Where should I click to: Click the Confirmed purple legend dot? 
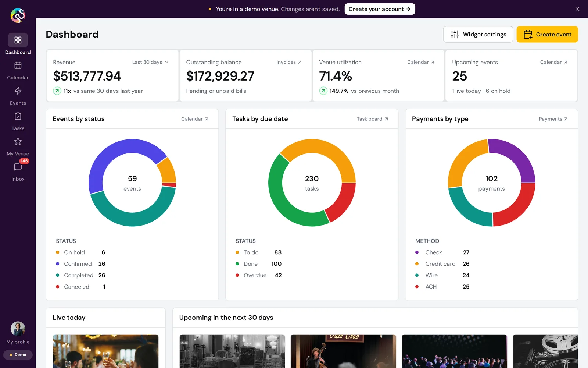click(x=57, y=264)
